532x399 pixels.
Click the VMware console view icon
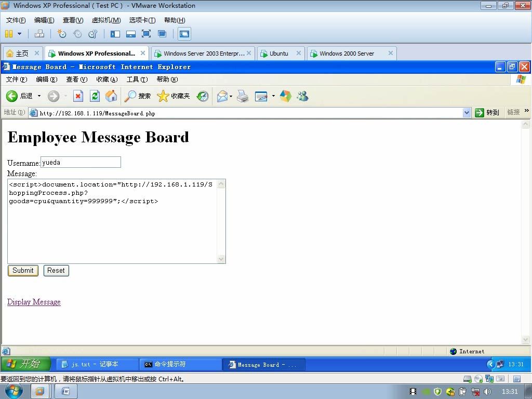click(x=184, y=34)
